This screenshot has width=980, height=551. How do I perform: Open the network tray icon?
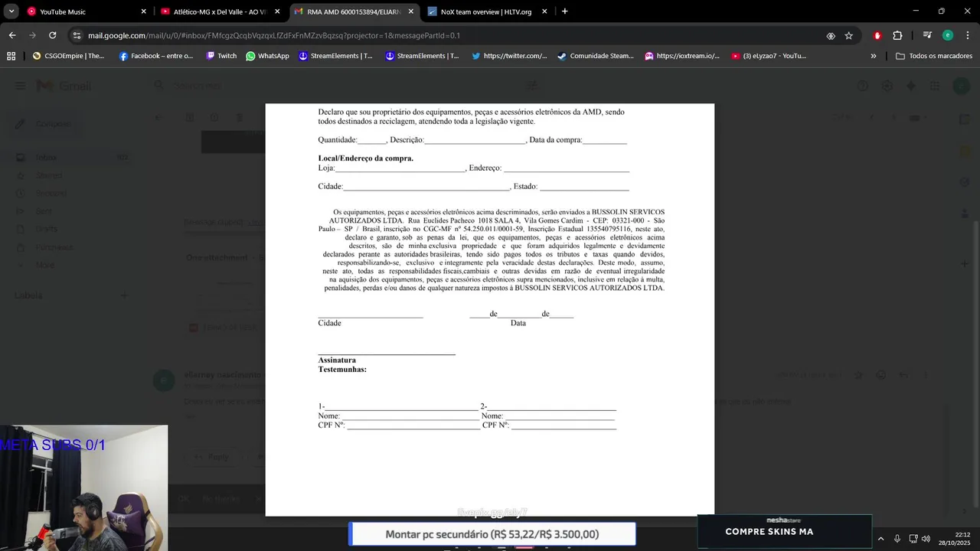tap(913, 539)
